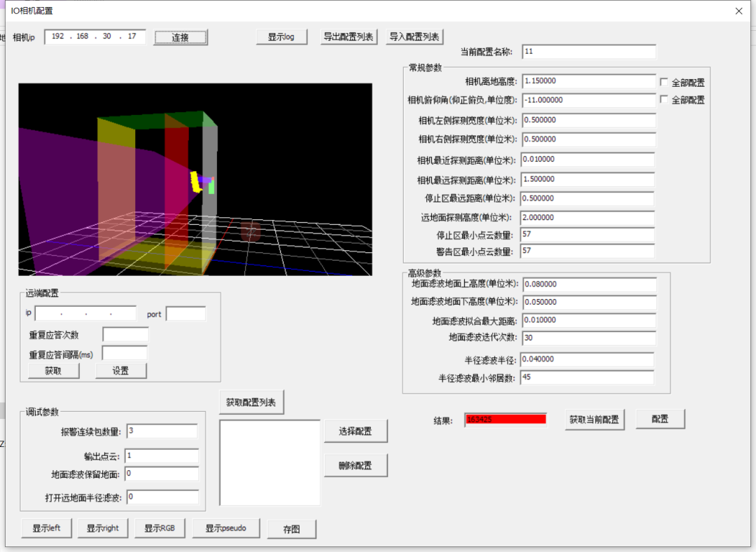Click the 显示RGB button
Image resolution: width=756 pixels, height=552 pixels.
(160, 528)
